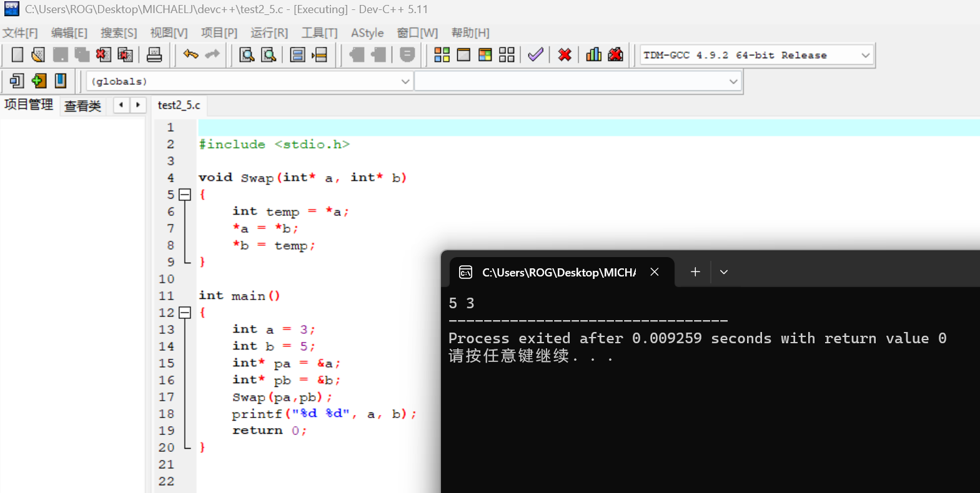
Task: Switch to the 查看类 side tab
Action: tap(82, 105)
